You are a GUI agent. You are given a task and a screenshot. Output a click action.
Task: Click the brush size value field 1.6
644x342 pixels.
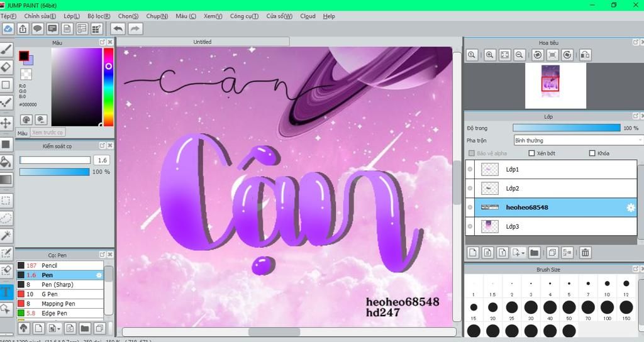102,160
